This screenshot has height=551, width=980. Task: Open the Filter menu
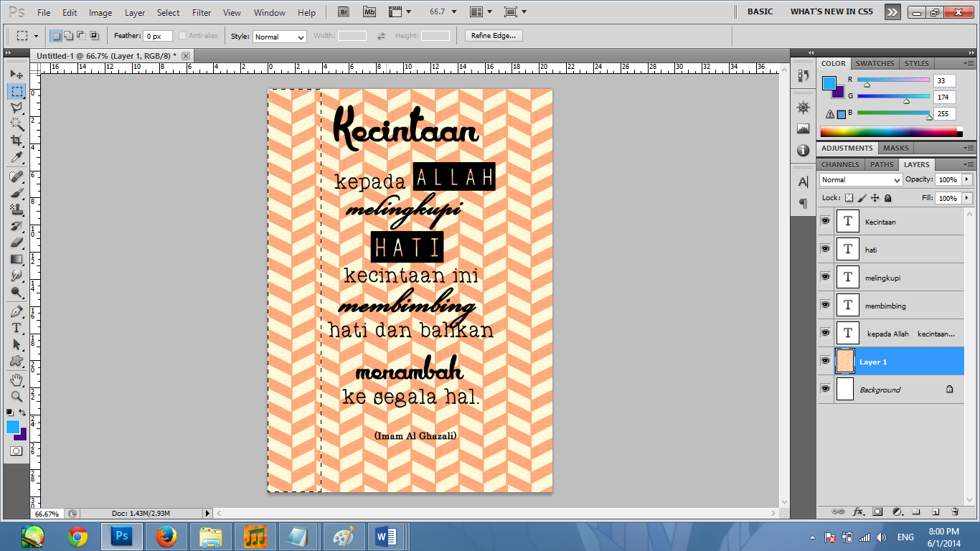(202, 13)
